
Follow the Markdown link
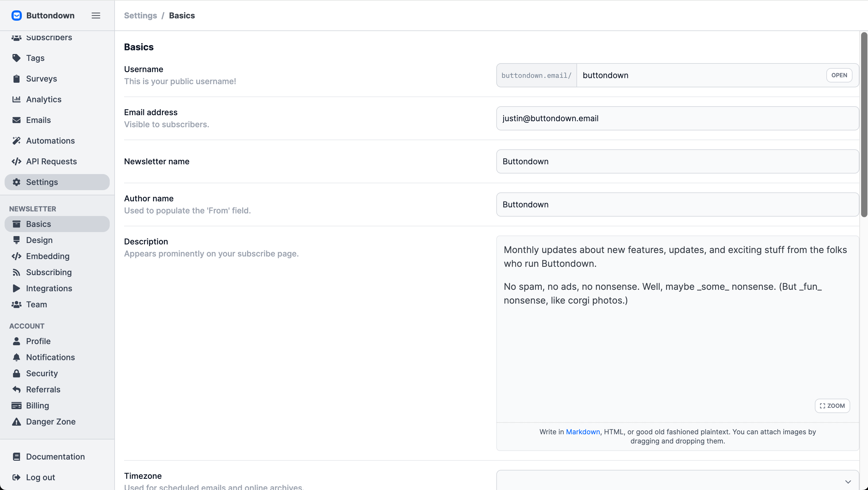tap(583, 432)
